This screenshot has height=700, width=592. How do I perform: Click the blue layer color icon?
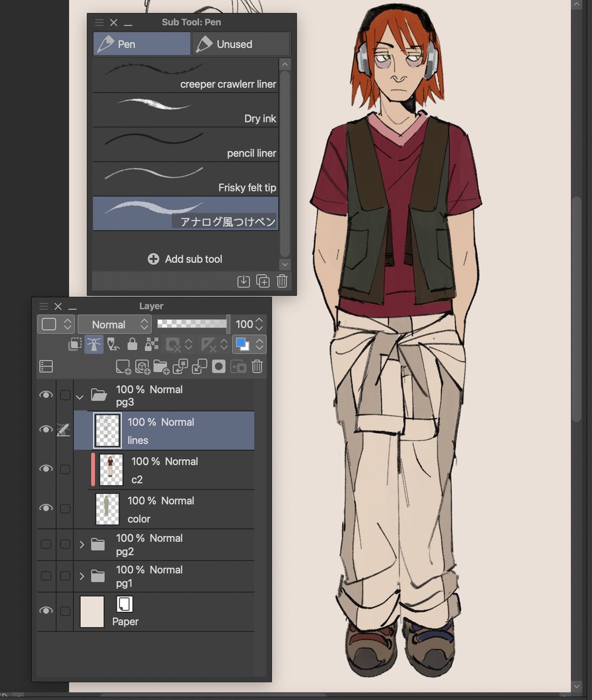pyautogui.click(x=242, y=344)
